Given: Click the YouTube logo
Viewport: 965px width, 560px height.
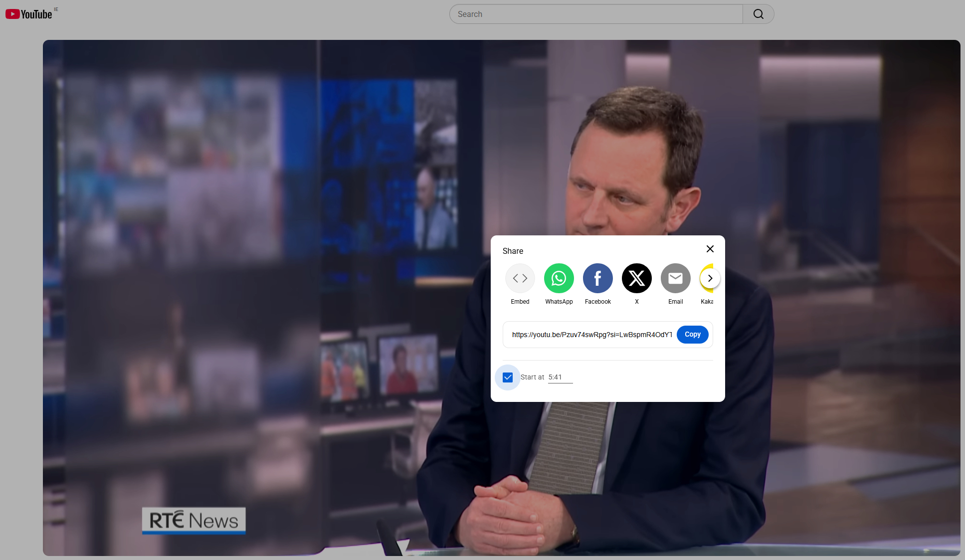Looking at the screenshot, I should (29, 14).
